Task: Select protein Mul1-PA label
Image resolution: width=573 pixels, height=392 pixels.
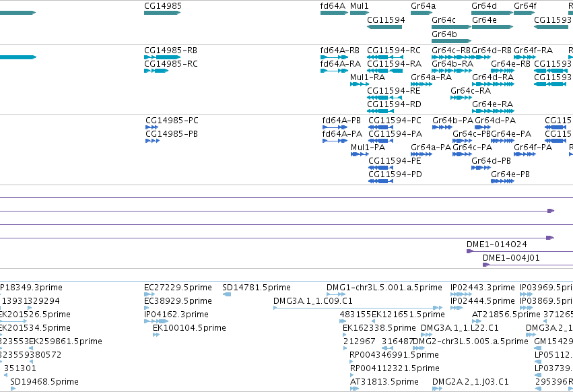Action: click(368, 148)
